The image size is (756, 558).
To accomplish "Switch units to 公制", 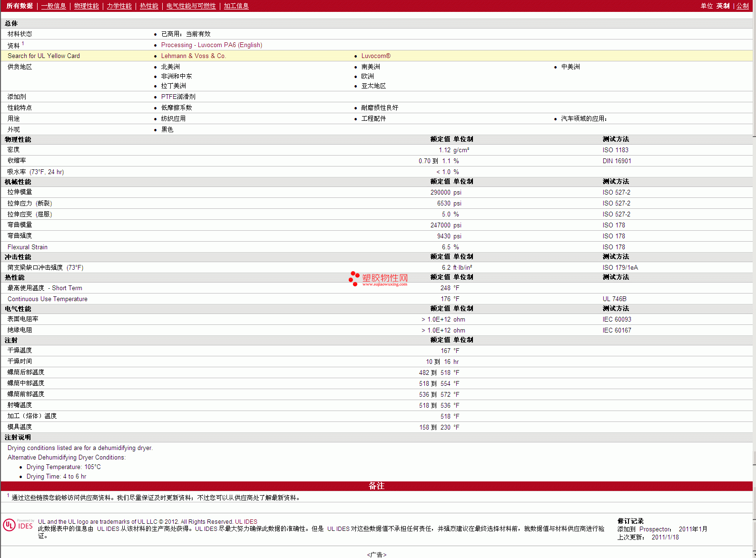I will point(742,6).
